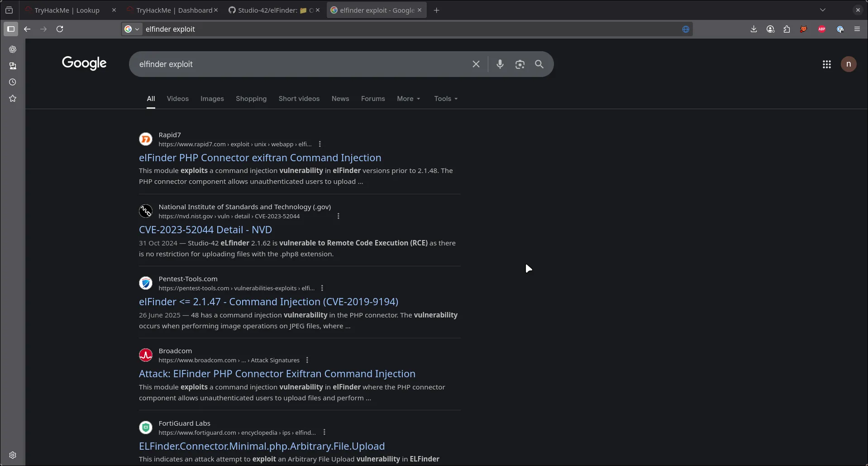Expand the More search filters dropdown

coord(409,99)
